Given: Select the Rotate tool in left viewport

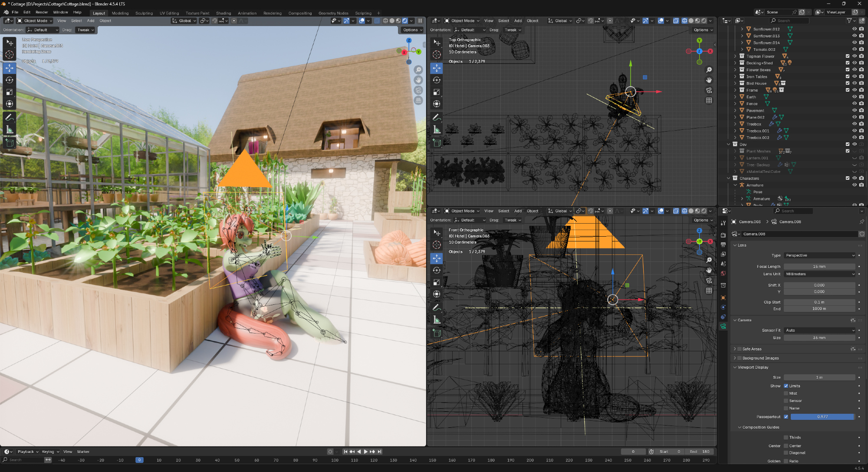Looking at the screenshot, I should [x=9, y=80].
